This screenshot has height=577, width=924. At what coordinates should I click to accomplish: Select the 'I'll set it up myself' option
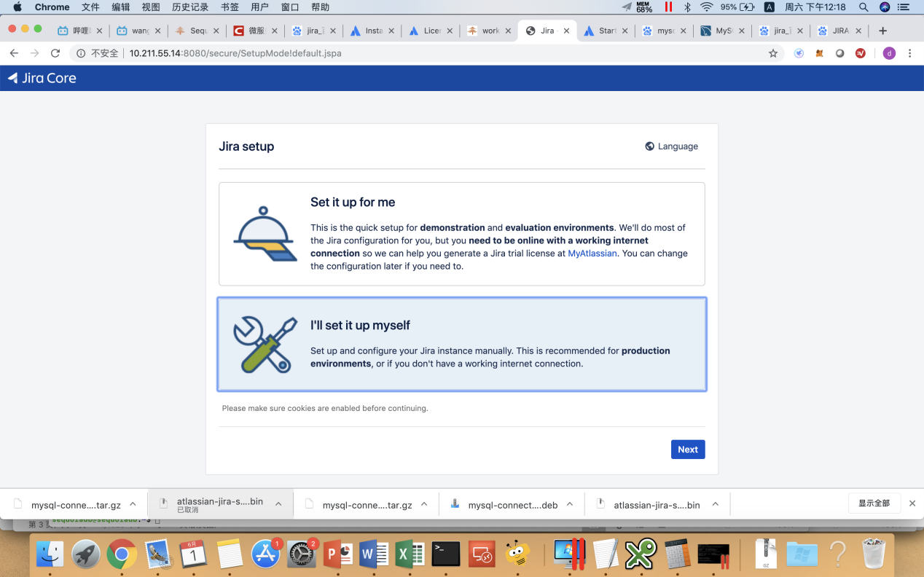462,344
